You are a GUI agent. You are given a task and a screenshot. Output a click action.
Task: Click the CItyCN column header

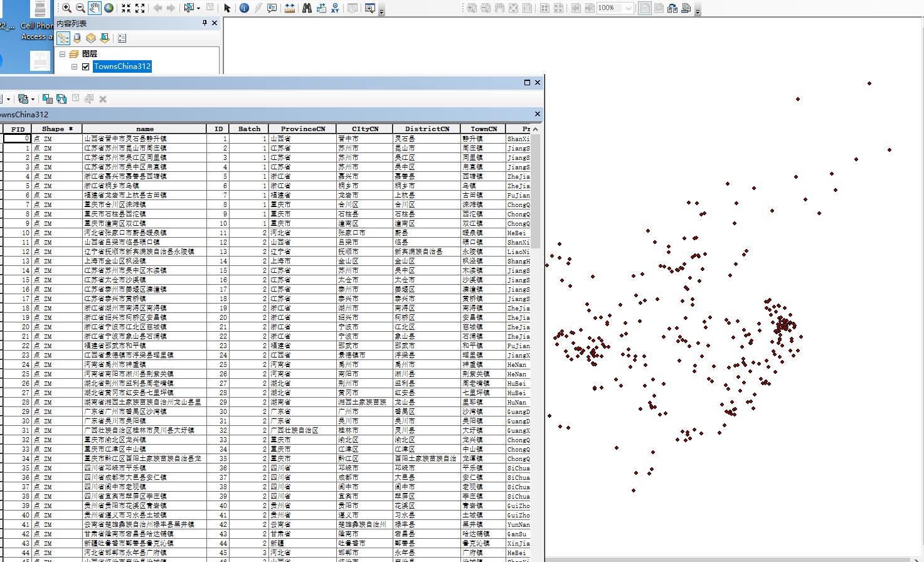pos(364,129)
